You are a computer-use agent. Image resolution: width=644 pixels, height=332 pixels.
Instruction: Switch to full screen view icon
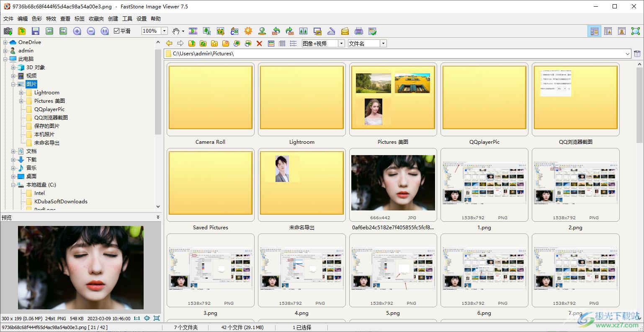(636, 31)
